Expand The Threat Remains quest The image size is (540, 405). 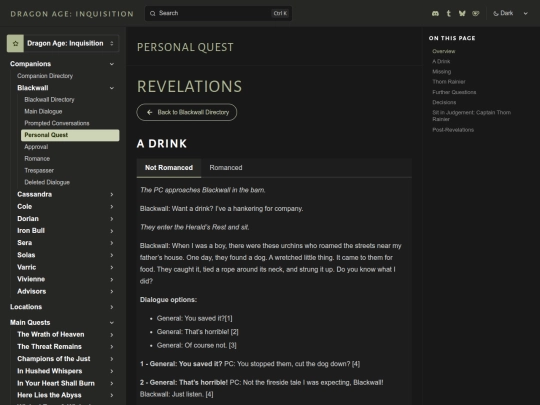112,347
